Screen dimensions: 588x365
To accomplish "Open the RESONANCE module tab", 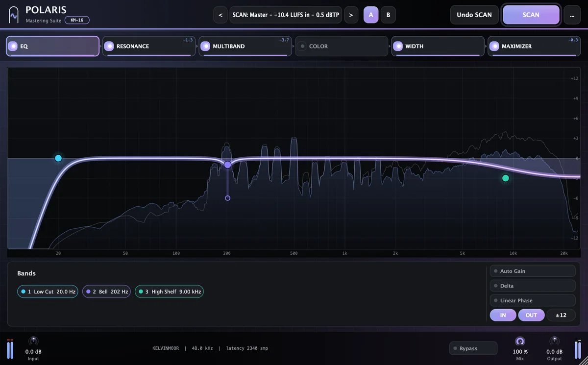I will click(149, 46).
